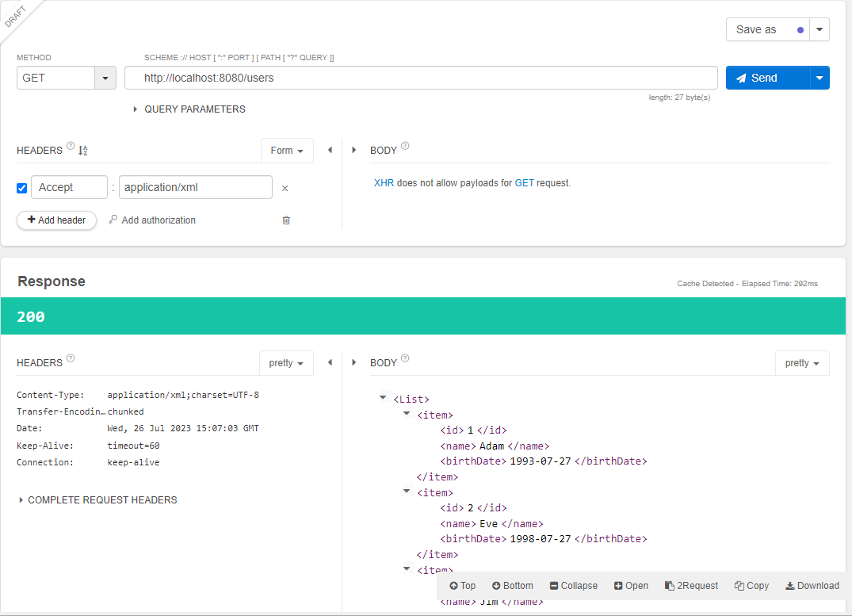This screenshot has height=616, width=852.
Task: Collapse the List root XML node
Action: [383, 398]
